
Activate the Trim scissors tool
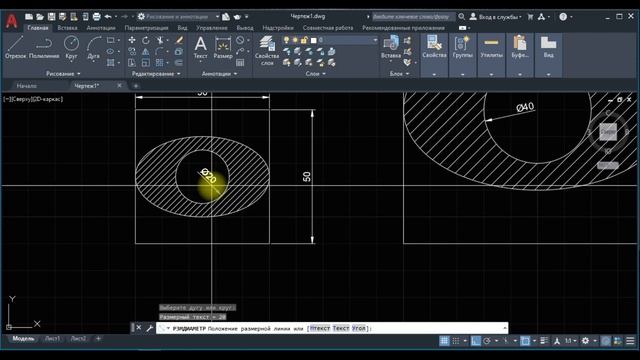click(x=160, y=40)
